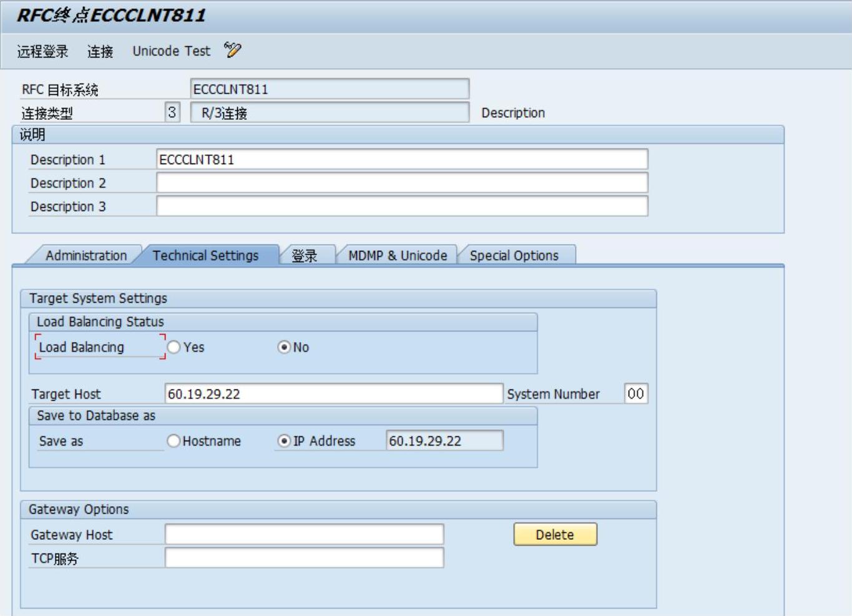This screenshot has height=616, width=852.
Task: Click the 连接类型 code field showing 3
Action: click(172, 112)
